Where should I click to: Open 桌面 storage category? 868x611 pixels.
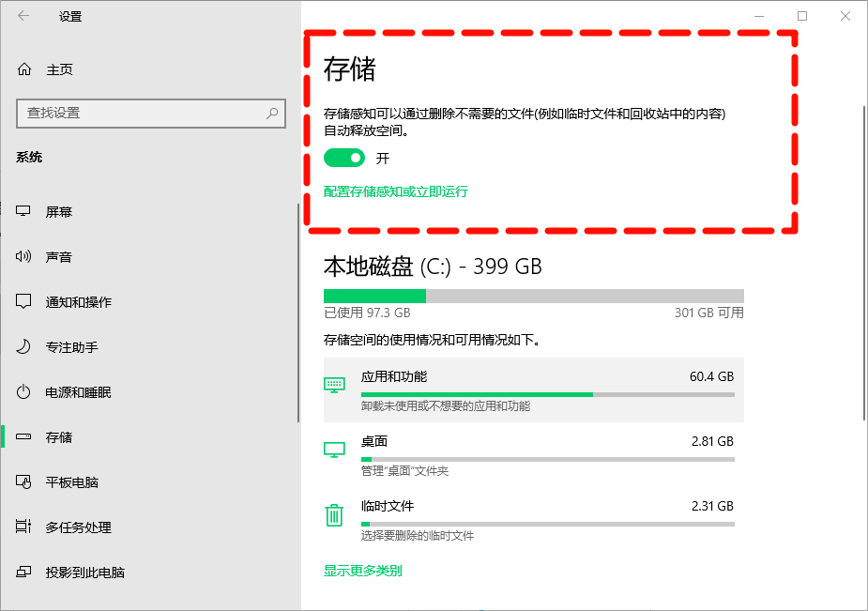point(534,454)
